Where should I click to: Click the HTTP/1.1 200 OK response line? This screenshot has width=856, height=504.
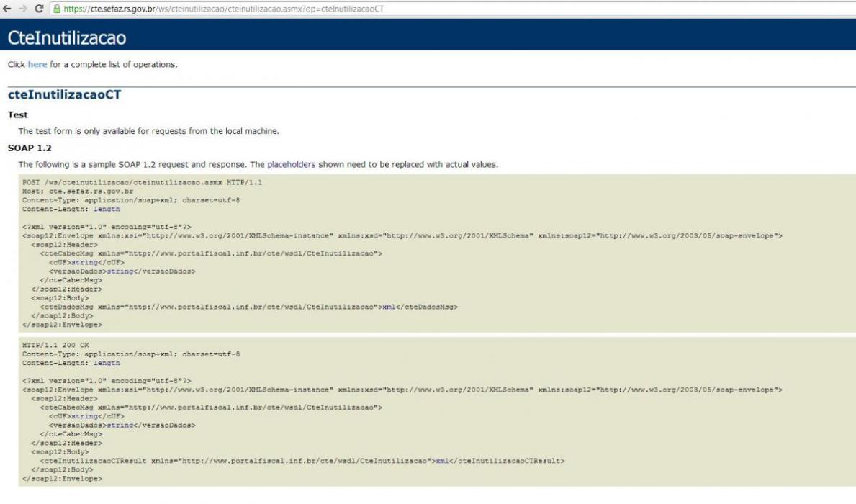pos(55,345)
